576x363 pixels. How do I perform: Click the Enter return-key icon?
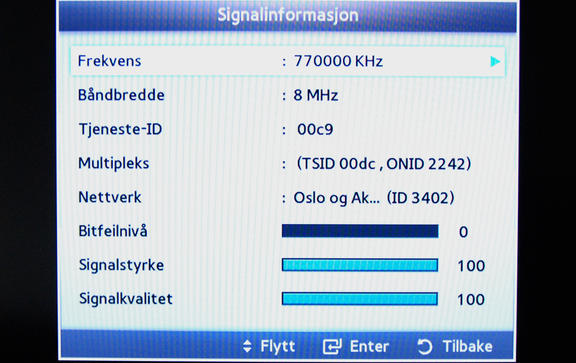click(332, 346)
